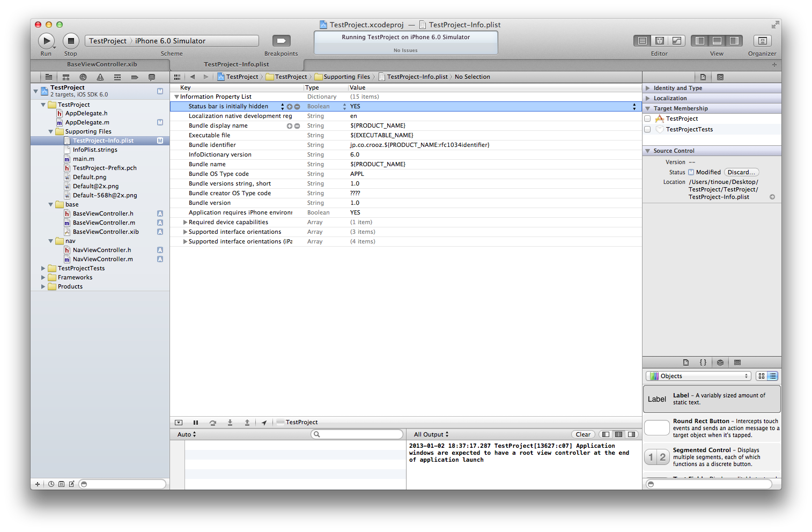Show only the console view
The width and height of the screenshot is (812, 532).
coord(631,434)
